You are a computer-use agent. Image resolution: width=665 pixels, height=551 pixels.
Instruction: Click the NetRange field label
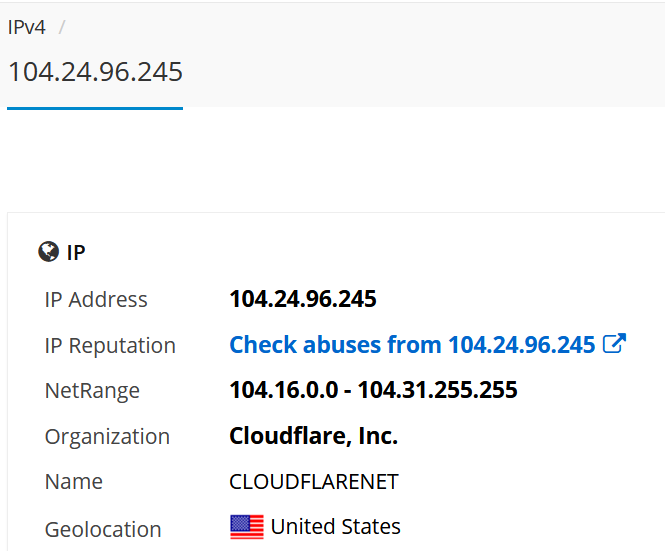coord(92,391)
